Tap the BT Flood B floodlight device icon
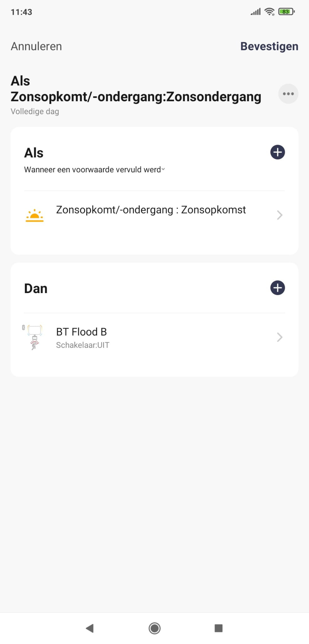 pyautogui.click(x=32, y=337)
